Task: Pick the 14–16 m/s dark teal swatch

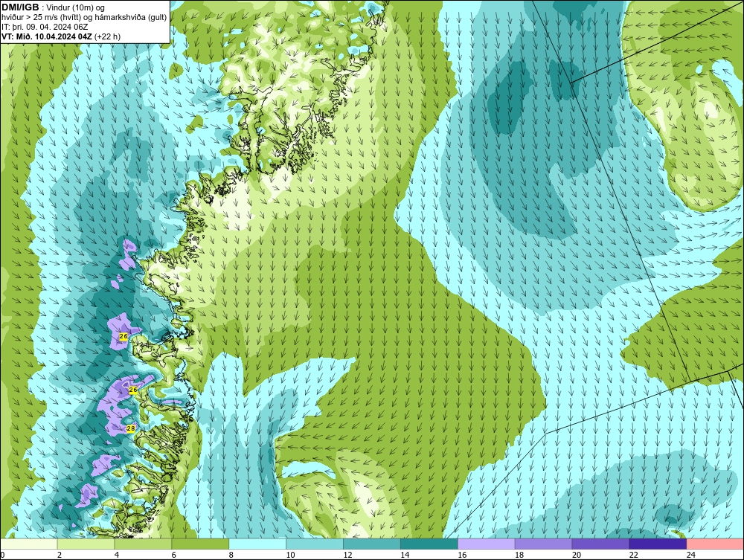Action: click(x=429, y=544)
